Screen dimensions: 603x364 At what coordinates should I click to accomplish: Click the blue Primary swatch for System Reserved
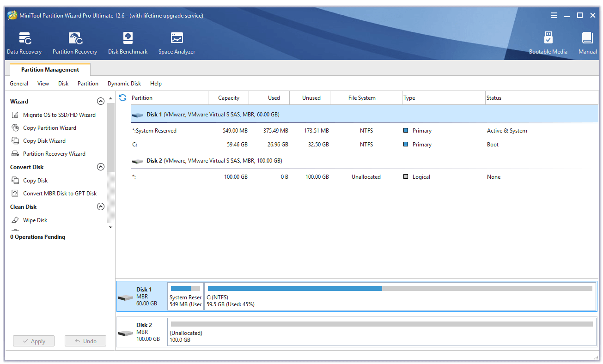[x=406, y=131]
